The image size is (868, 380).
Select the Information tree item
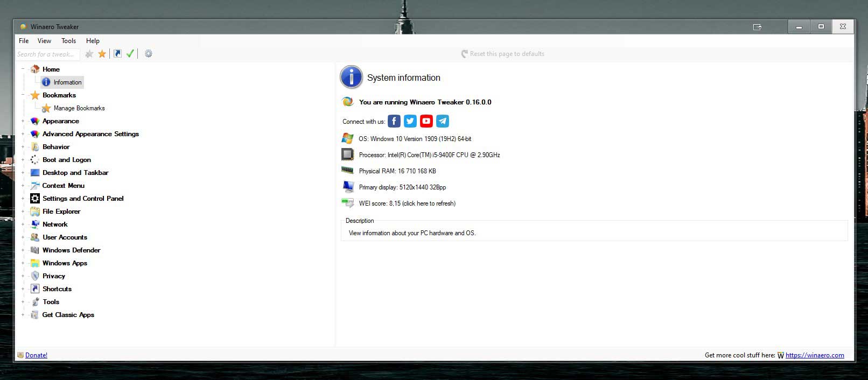tap(67, 82)
